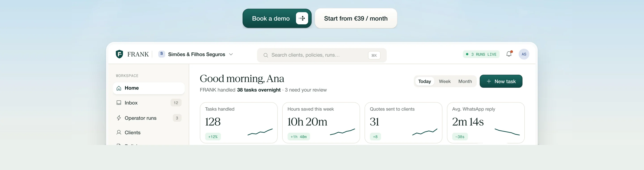Click the 3 RUNS LIVE status badge

pos(481,54)
